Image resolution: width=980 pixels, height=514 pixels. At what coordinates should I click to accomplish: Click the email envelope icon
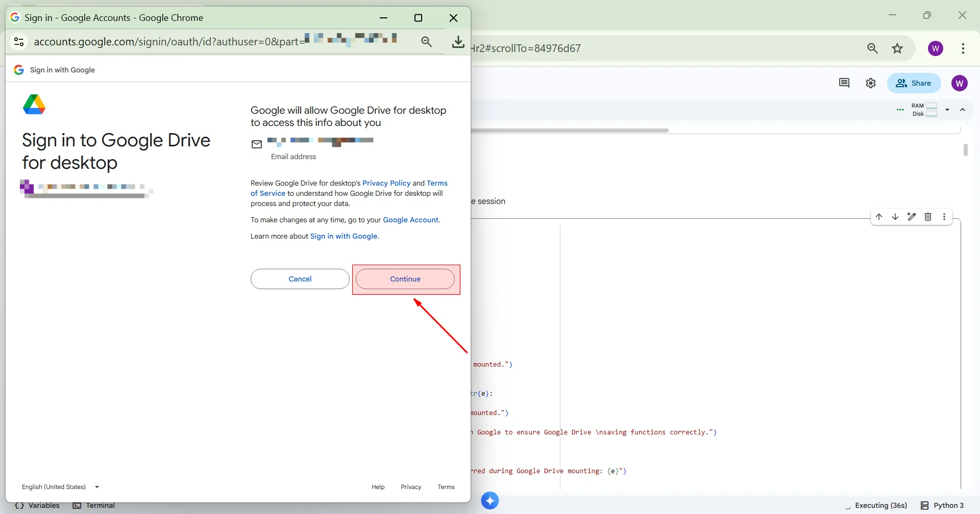point(257,144)
